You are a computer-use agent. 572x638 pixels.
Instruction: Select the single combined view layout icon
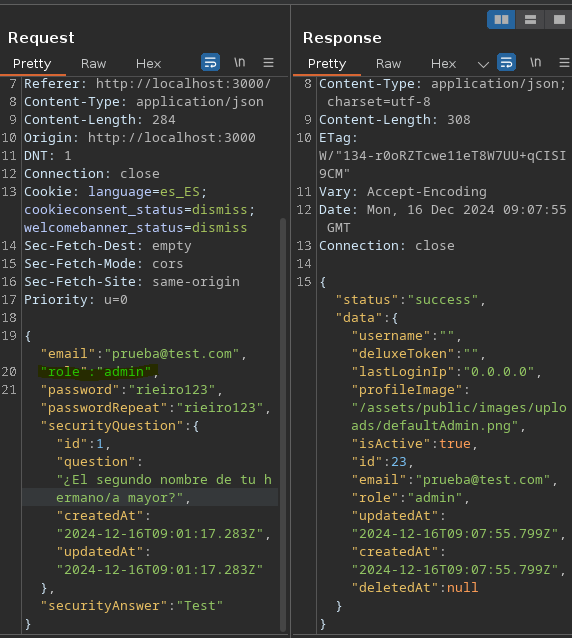click(x=559, y=20)
